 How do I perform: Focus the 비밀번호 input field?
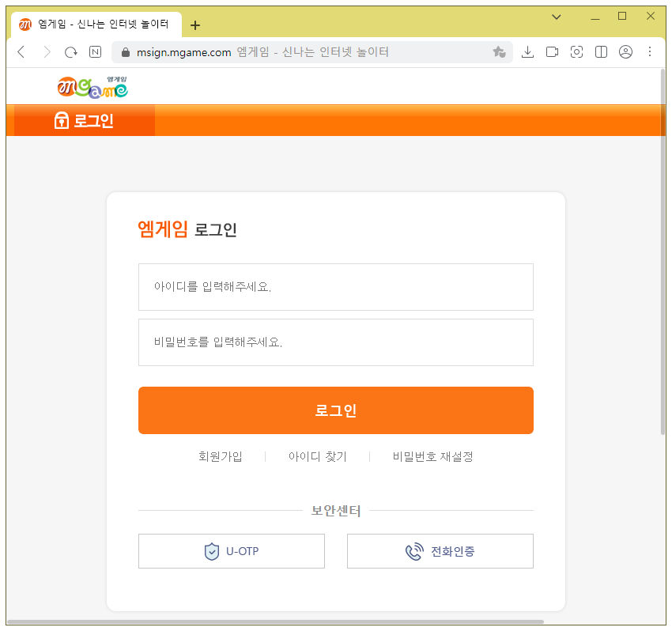[x=335, y=342]
